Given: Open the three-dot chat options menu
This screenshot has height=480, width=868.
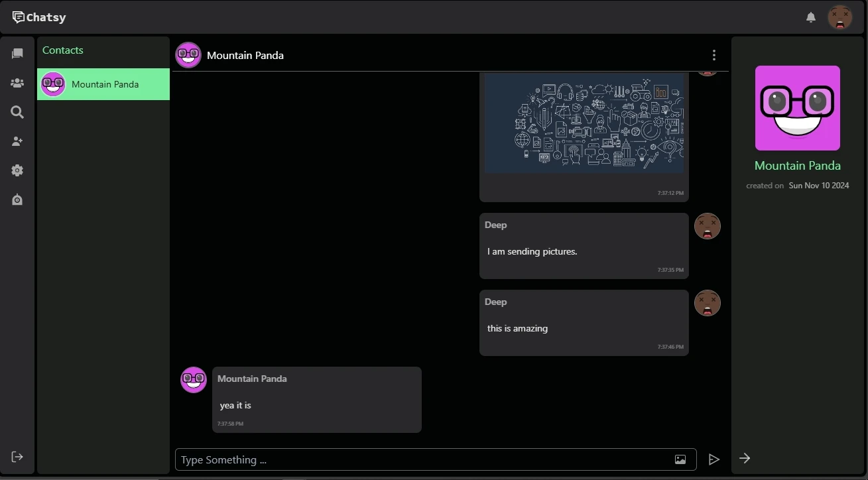Looking at the screenshot, I should (x=714, y=55).
